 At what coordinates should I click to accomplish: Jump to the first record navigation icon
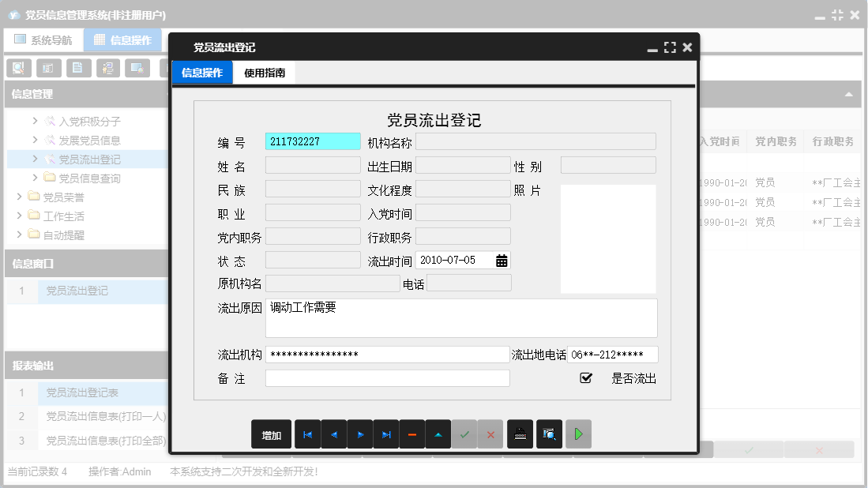(x=307, y=434)
